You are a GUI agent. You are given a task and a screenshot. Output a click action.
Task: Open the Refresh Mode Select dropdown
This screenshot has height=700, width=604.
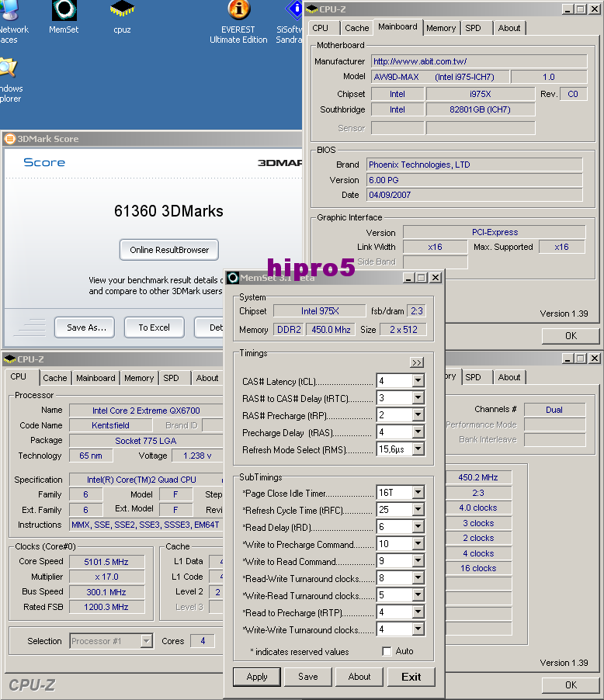418,449
